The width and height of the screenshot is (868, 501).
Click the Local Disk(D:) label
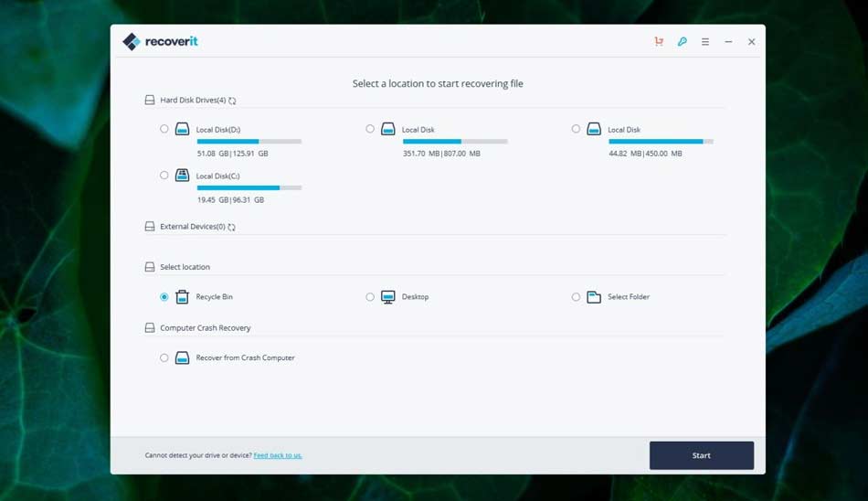218,129
